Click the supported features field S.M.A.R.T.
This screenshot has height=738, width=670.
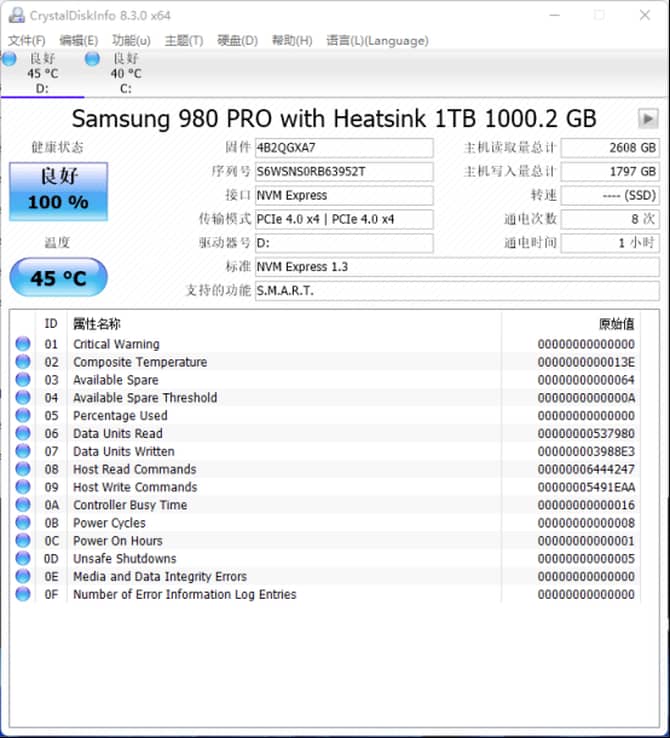point(457,291)
